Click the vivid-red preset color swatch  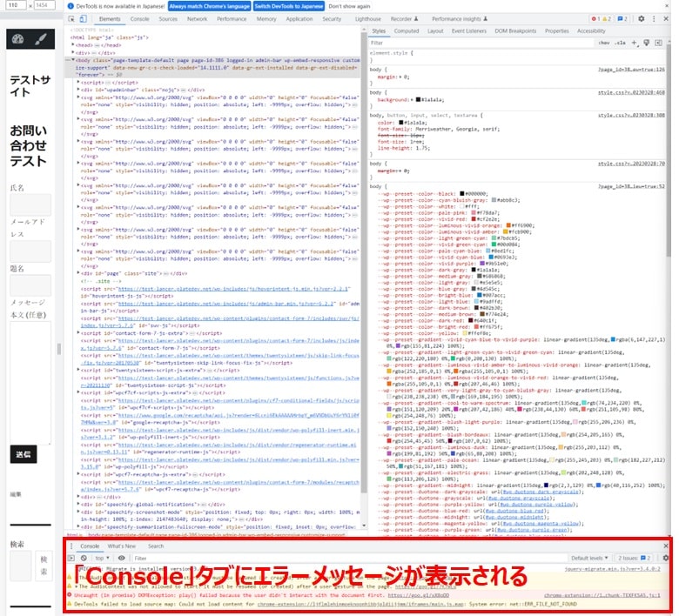pyautogui.click(x=474, y=219)
